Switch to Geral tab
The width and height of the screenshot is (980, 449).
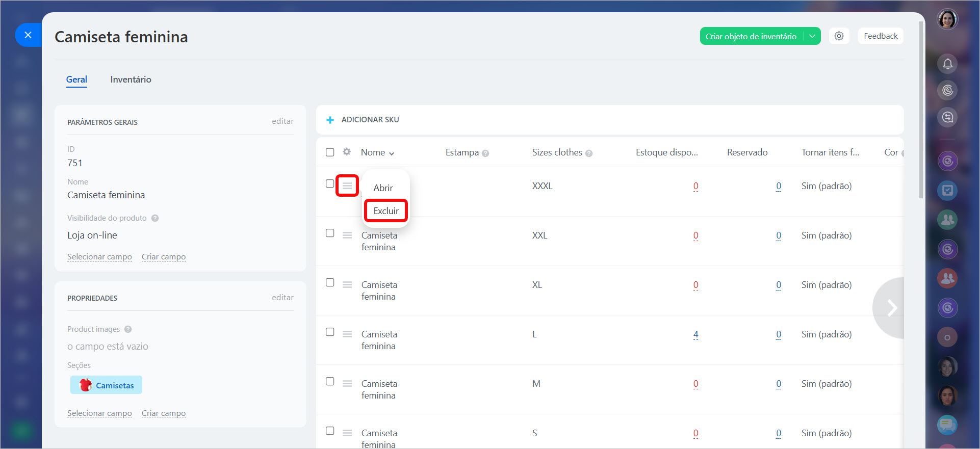pyautogui.click(x=76, y=80)
